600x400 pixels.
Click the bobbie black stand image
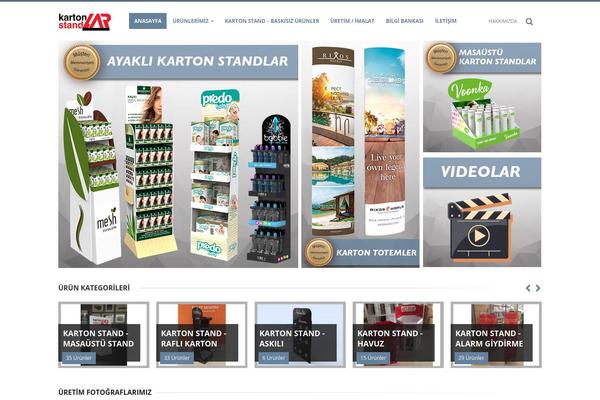pyautogui.click(x=269, y=188)
